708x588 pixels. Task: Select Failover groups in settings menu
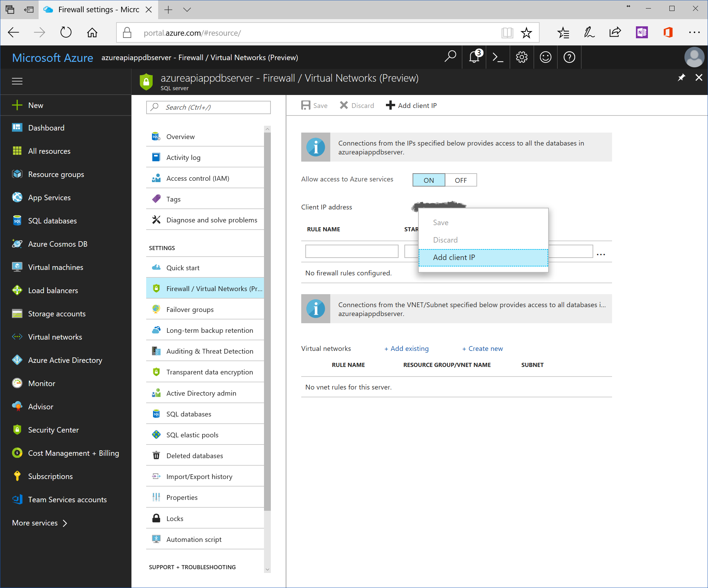(190, 310)
